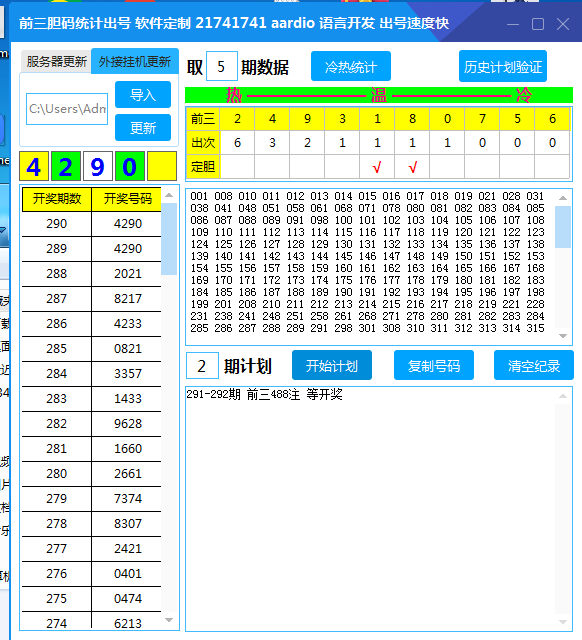Click the plan log scroll-up arrow
This screenshot has height=640, width=582.
click(563, 396)
